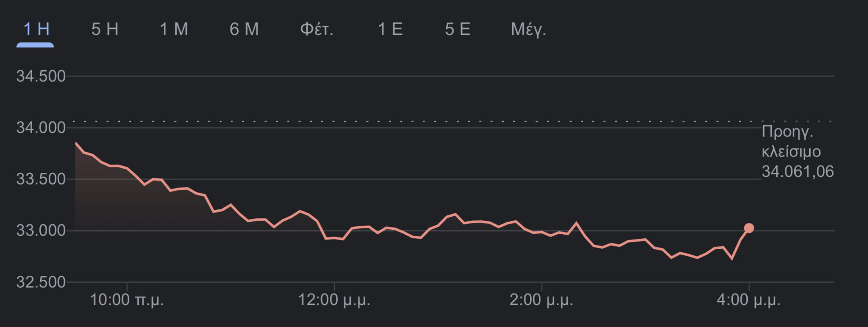The width and height of the screenshot is (868, 327).
Task: Click the 33.500 price axis label
Action: [x=41, y=179]
